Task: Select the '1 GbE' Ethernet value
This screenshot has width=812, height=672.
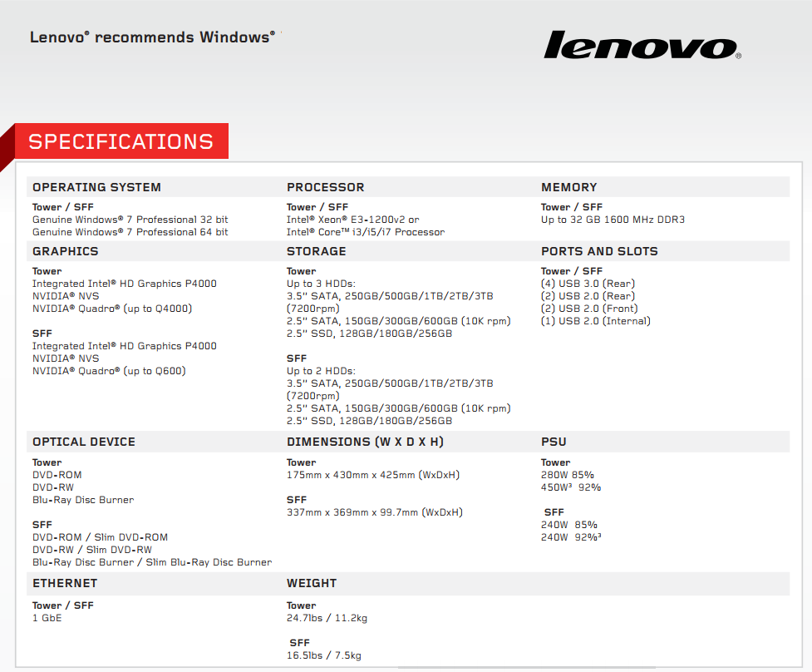Action: [47, 618]
